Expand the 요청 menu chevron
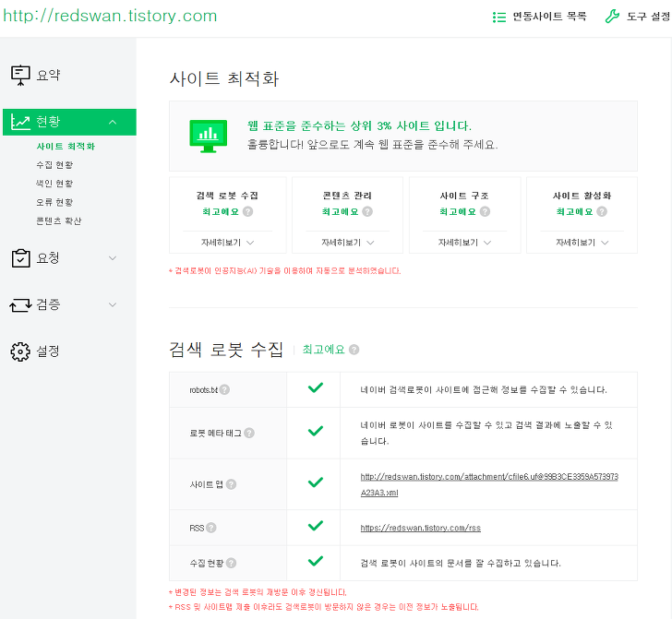Screen dimensions: 672x619 113,258
